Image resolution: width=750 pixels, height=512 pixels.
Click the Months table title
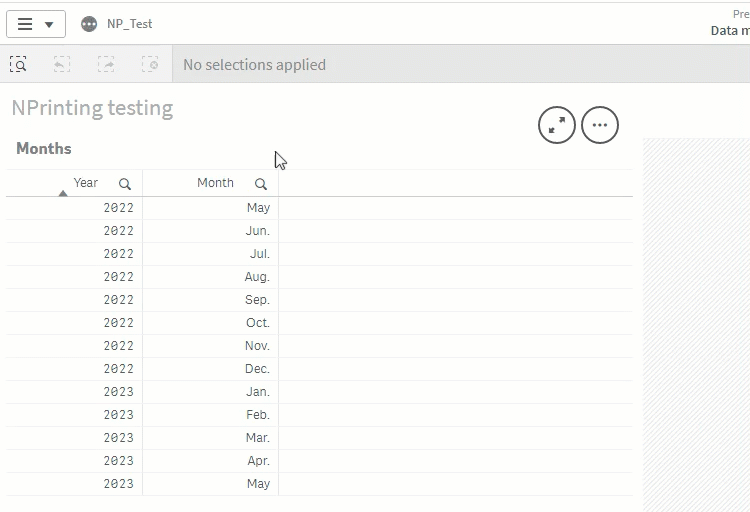coord(44,148)
